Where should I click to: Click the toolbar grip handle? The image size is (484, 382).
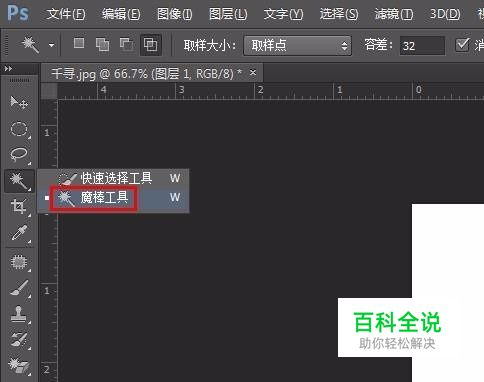point(19,80)
